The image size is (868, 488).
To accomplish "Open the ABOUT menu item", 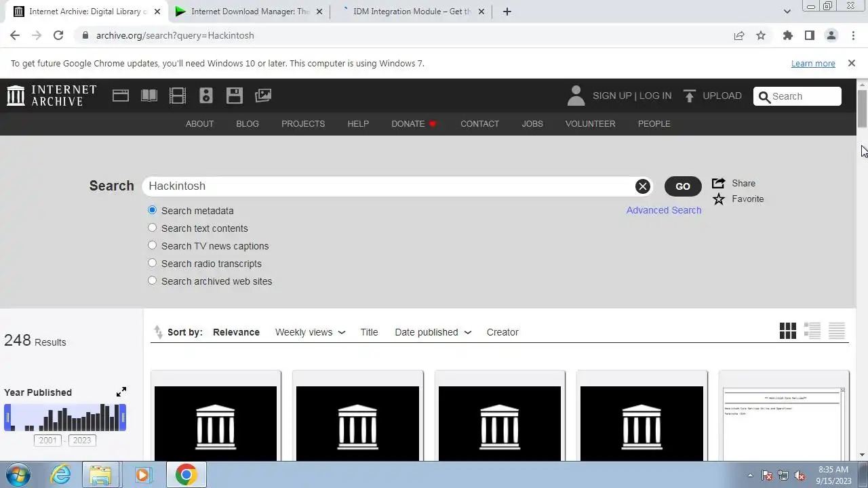I will coord(199,123).
